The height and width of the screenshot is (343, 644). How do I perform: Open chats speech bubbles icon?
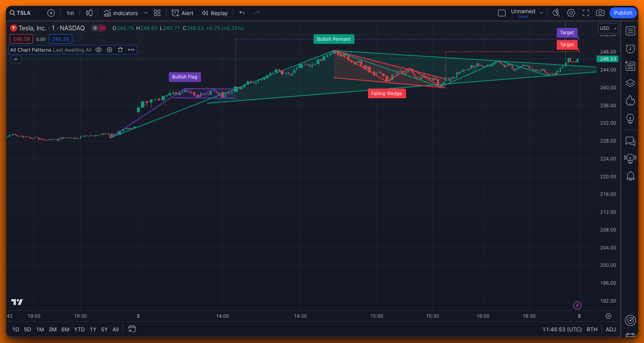pyautogui.click(x=630, y=141)
